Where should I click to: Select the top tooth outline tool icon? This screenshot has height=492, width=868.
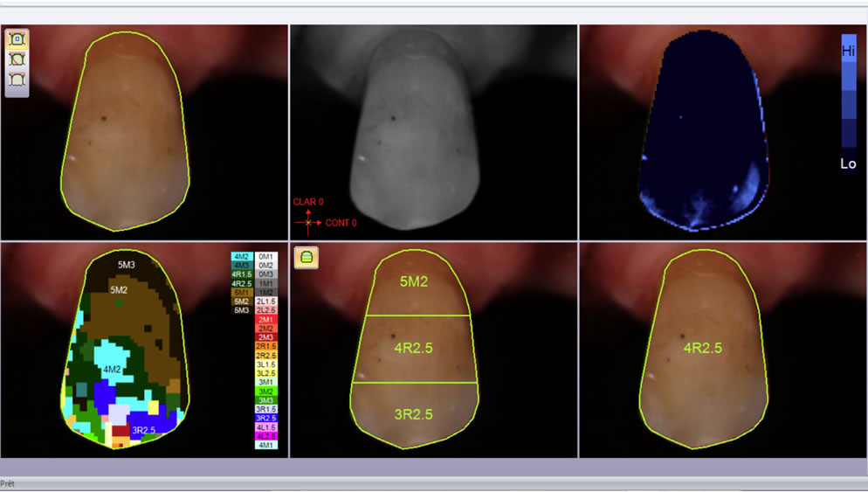click(17, 39)
